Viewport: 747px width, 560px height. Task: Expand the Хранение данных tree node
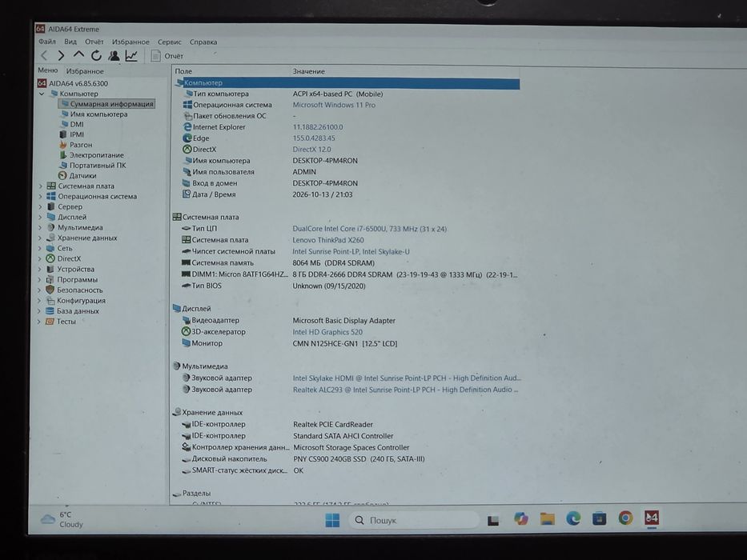tap(41, 238)
